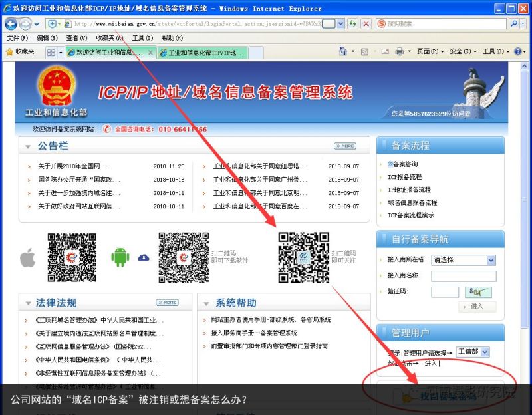Expand the Print options dropdown arrow
532x415 pixels.
[409, 52]
